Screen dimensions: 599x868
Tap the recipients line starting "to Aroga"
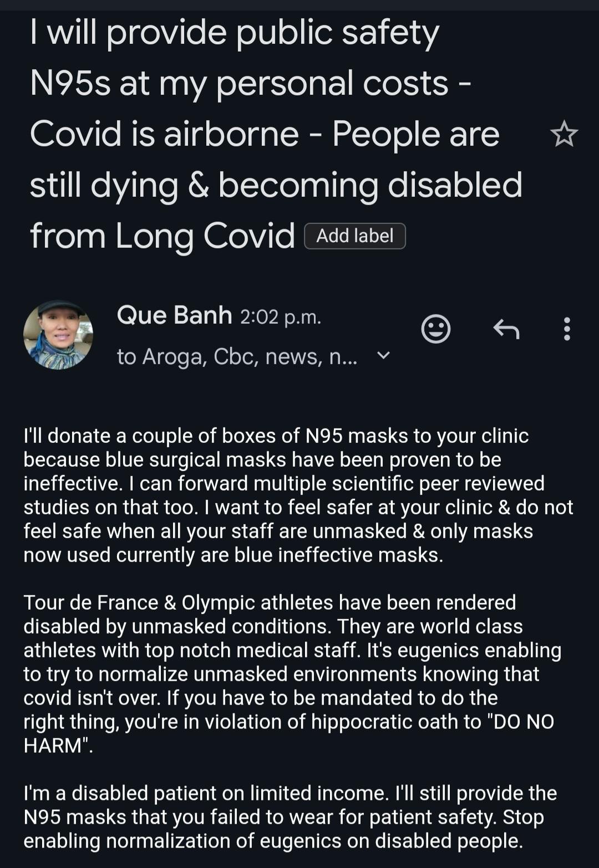coord(237,356)
